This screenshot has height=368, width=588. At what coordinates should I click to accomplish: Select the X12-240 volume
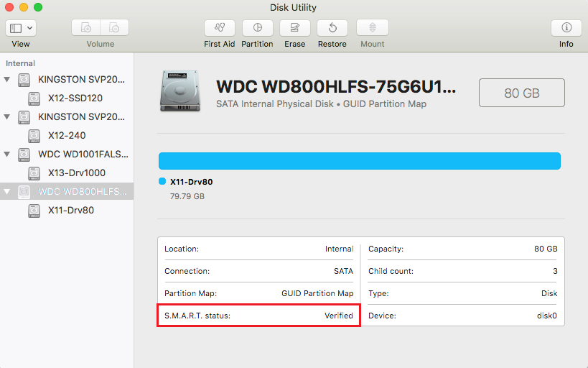(67, 136)
